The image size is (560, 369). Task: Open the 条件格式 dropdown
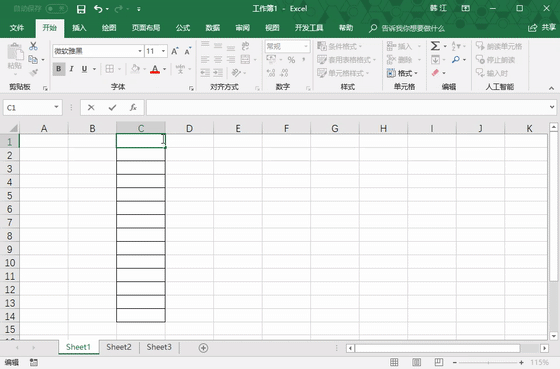(x=339, y=46)
